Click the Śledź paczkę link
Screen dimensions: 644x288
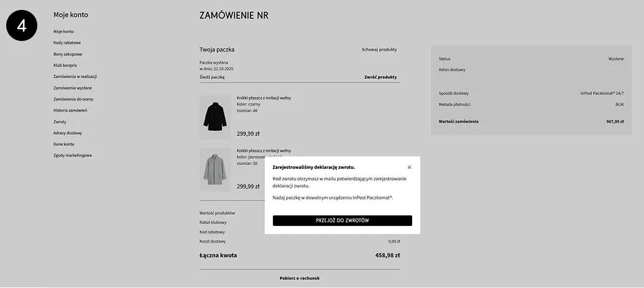pos(212,78)
